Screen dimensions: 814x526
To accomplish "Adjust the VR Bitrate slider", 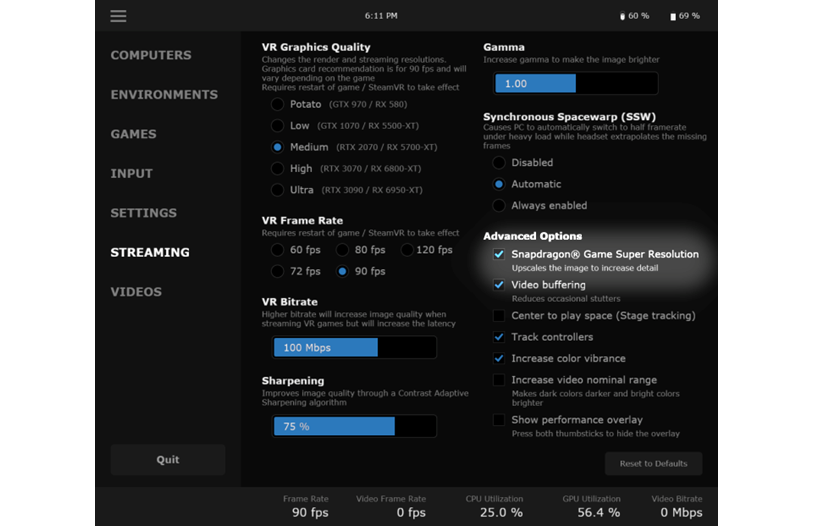I will point(354,347).
